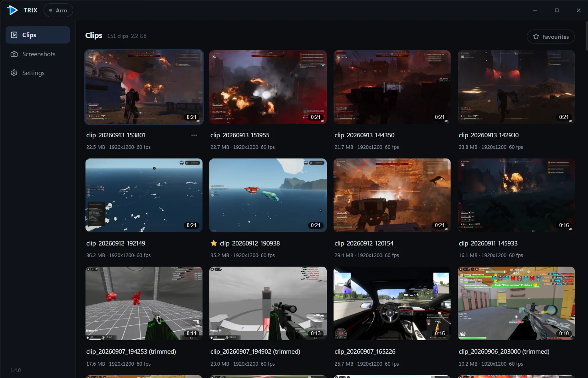Click the clip_20260912_120154 title
This screenshot has width=588, height=378.
[364, 243]
